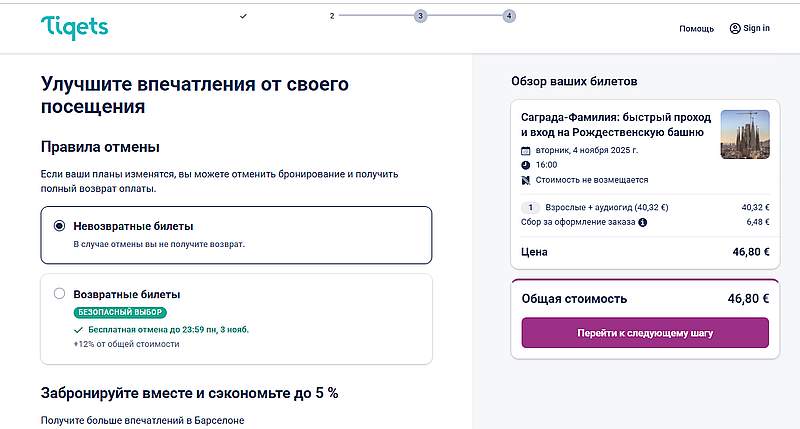Screen dimensions: 800x429
Task: Click the calendar icon beside the date
Action: [526, 151]
